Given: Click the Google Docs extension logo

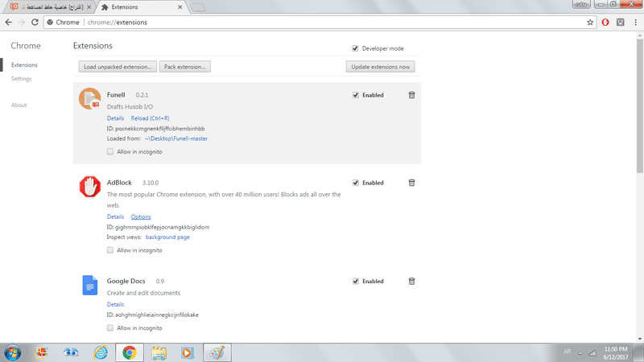Looking at the screenshot, I should 89,286.
